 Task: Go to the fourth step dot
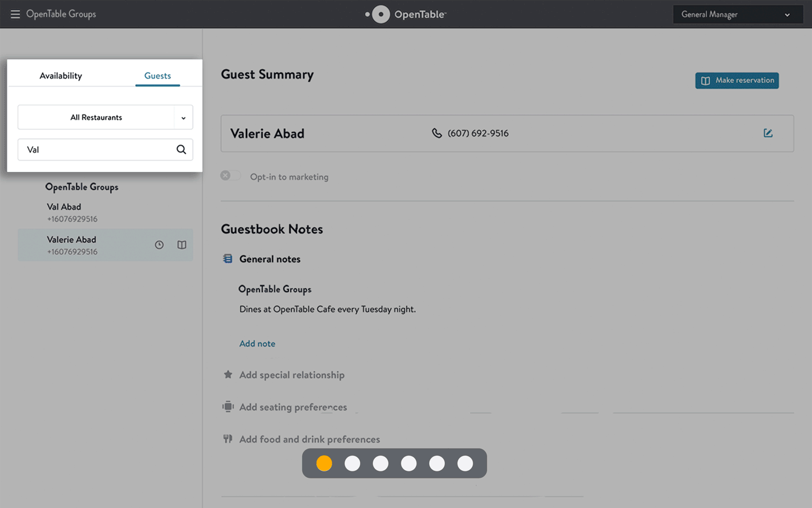point(409,463)
